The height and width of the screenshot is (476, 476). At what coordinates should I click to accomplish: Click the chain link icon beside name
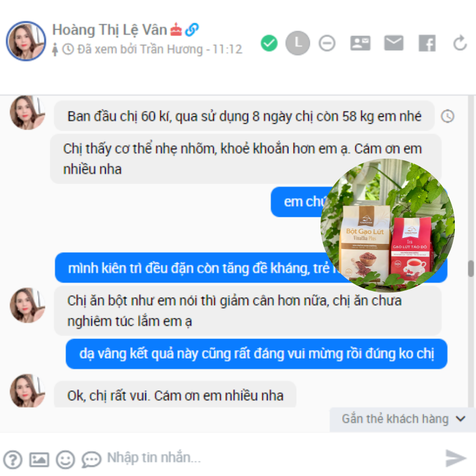point(192,30)
